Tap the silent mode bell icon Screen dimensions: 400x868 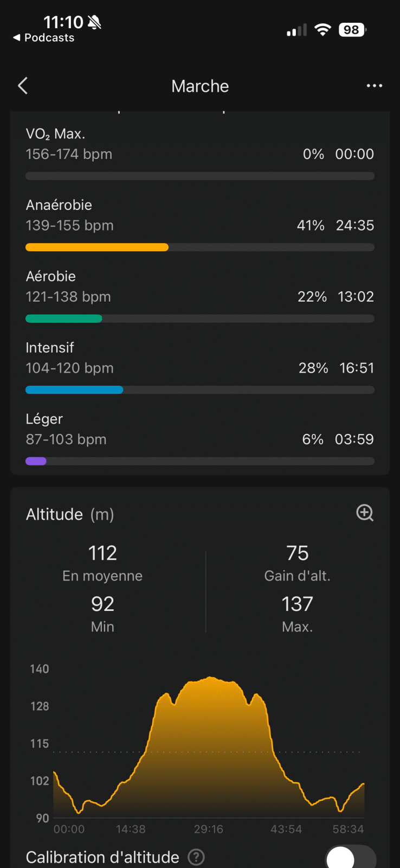click(x=94, y=22)
